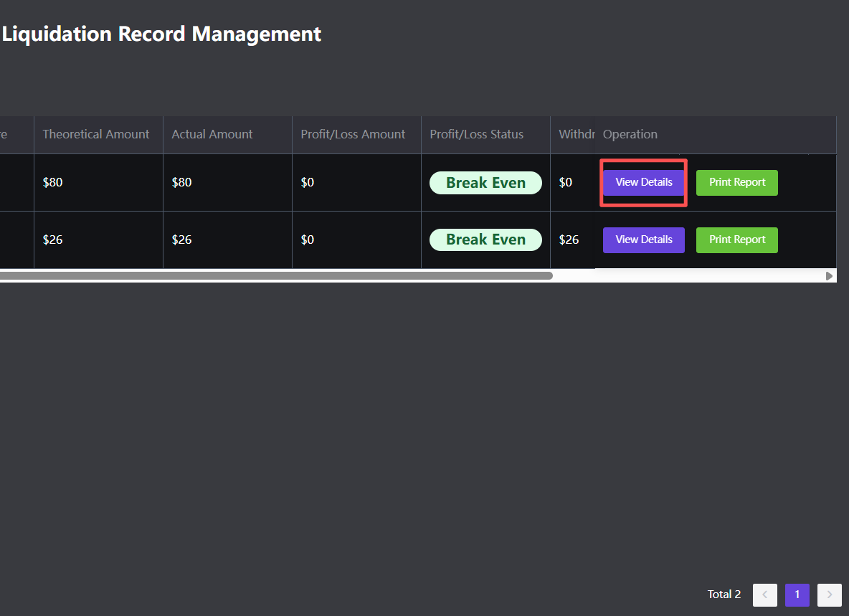The image size is (849, 616).
Task: Open View Details for the $26 record
Action: point(643,240)
